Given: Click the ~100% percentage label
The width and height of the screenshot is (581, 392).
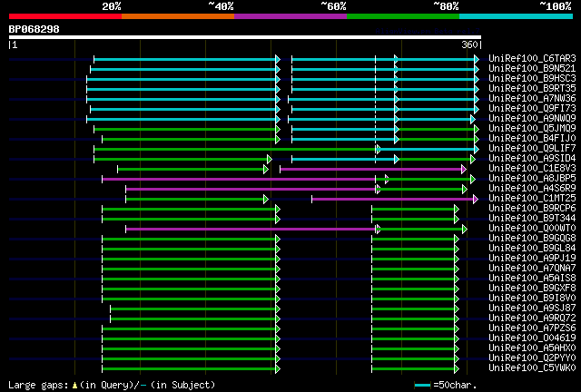Looking at the screenshot, I should [x=556, y=6].
